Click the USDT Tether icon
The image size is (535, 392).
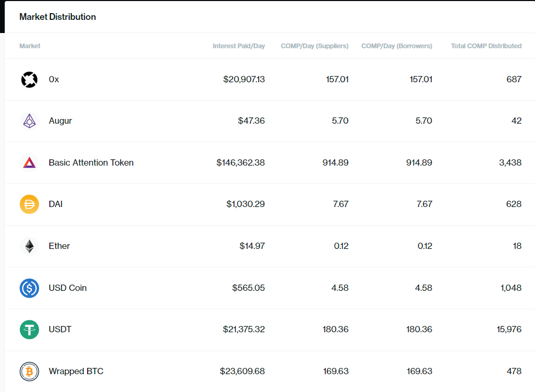pos(29,330)
